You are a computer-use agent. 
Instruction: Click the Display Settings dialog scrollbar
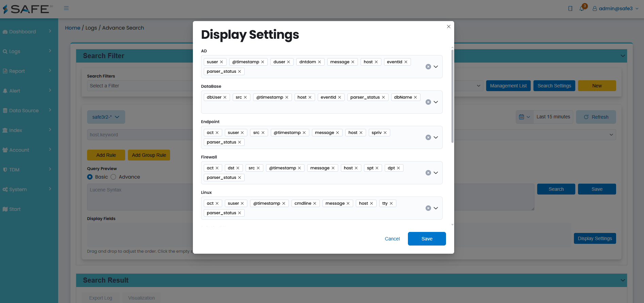452,96
